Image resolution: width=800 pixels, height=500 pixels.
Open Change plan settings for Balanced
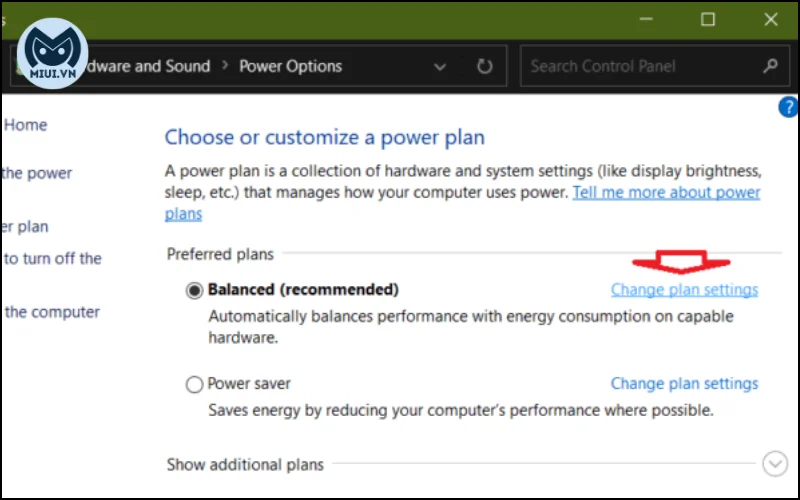tap(684, 290)
